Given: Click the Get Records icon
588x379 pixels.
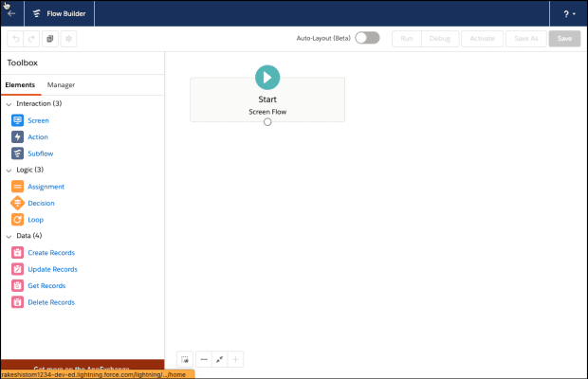Looking at the screenshot, I should [17, 286].
